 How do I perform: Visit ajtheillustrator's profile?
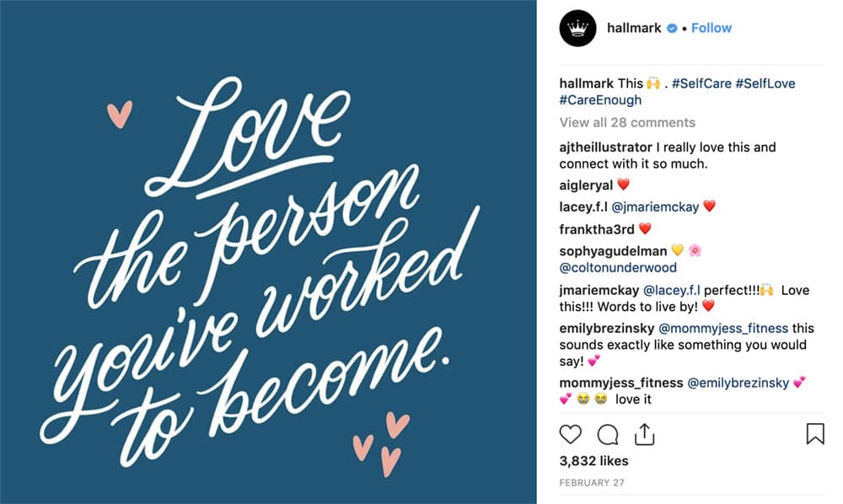click(x=605, y=147)
